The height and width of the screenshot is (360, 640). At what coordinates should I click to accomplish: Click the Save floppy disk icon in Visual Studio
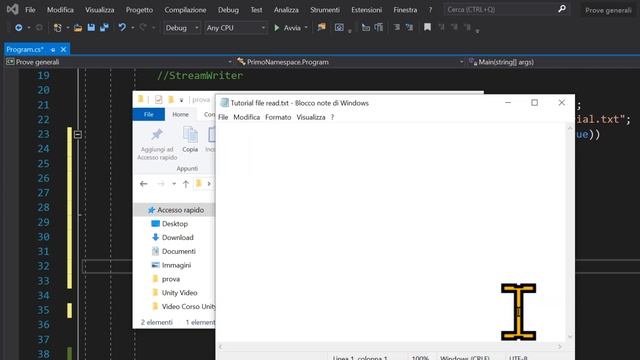coord(91,28)
